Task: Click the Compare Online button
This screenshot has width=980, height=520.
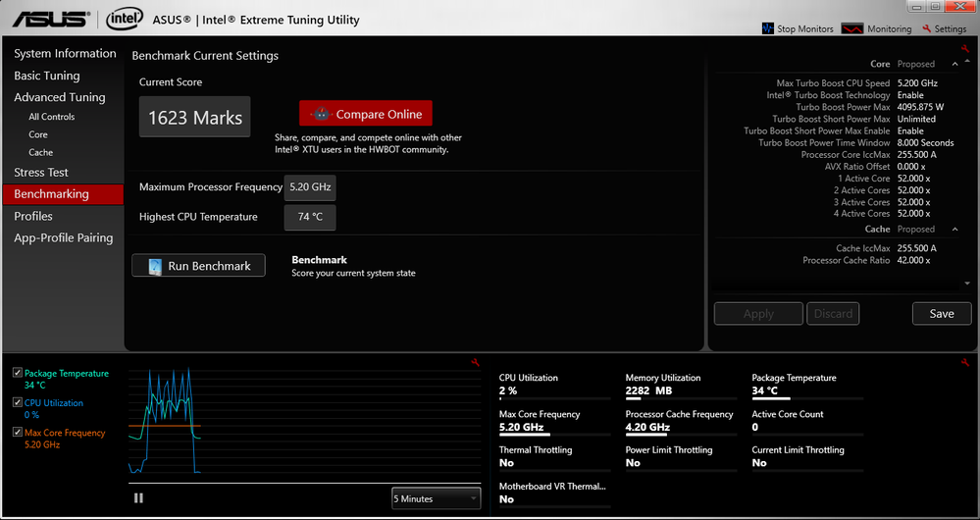Action: (366, 114)
